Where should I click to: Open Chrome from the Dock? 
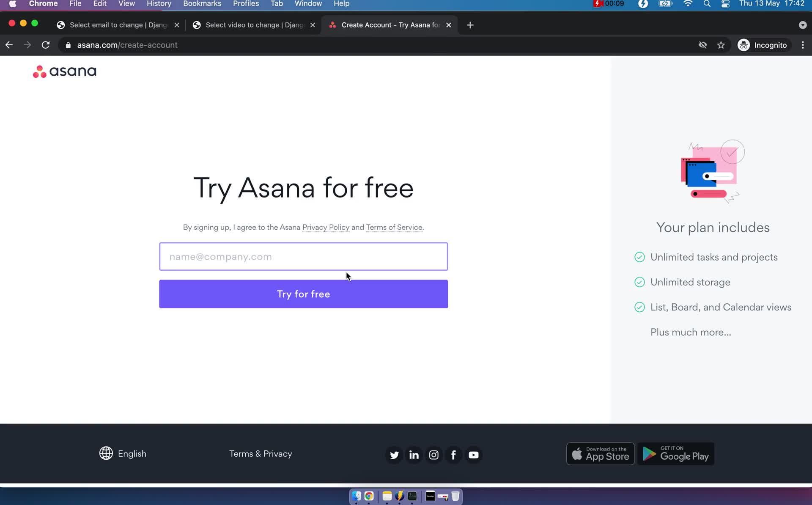369,496
